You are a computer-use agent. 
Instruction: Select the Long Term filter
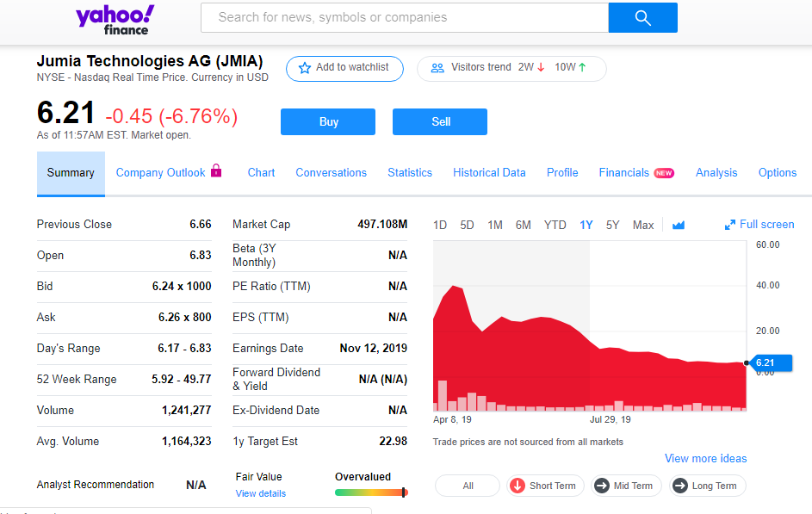coord(704,486)
